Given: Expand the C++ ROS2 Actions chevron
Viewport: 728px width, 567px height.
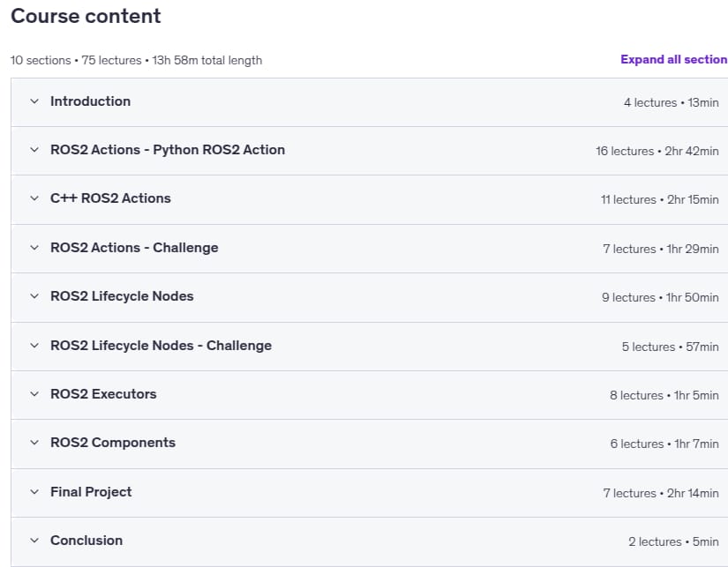Looking at the screenshot, I should (34, 198).
